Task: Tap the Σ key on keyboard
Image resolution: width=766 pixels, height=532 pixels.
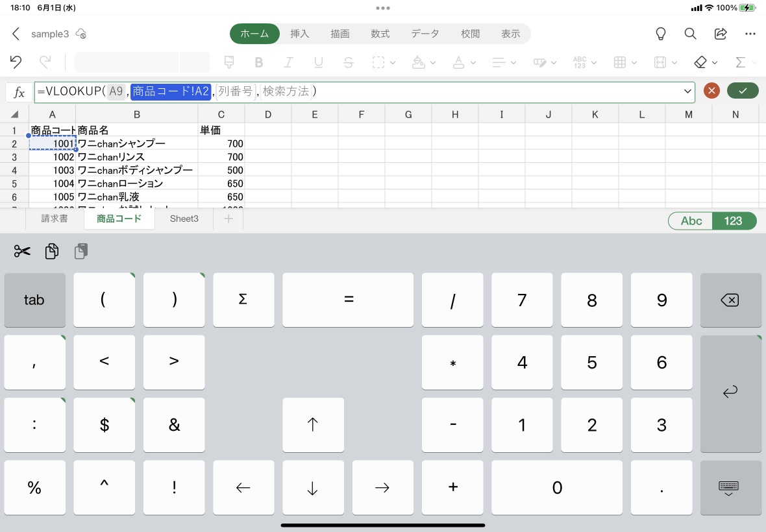Action: (243, 300)
